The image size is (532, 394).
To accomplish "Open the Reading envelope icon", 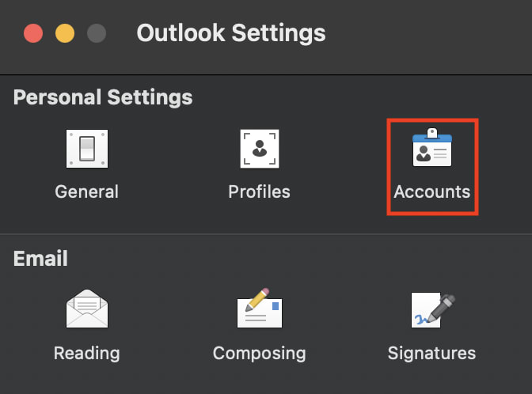I will click(87, 309).
